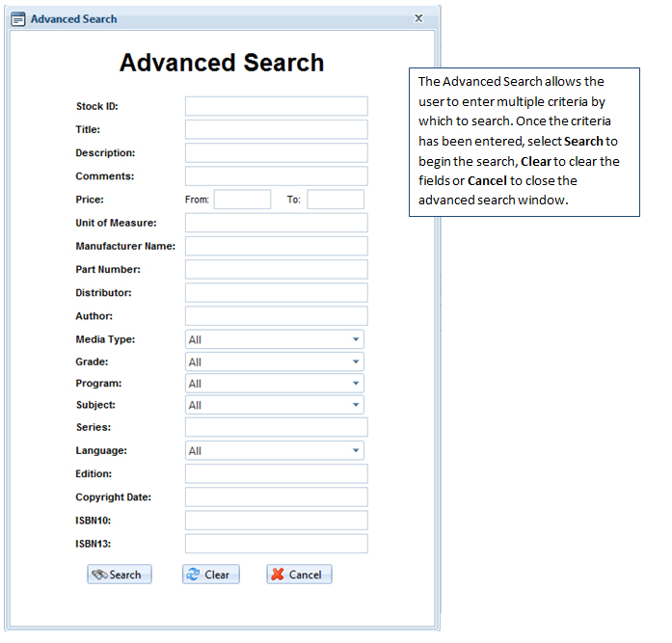Open the Language dropdown
This screenshot has height=643, width=672.
356,451
